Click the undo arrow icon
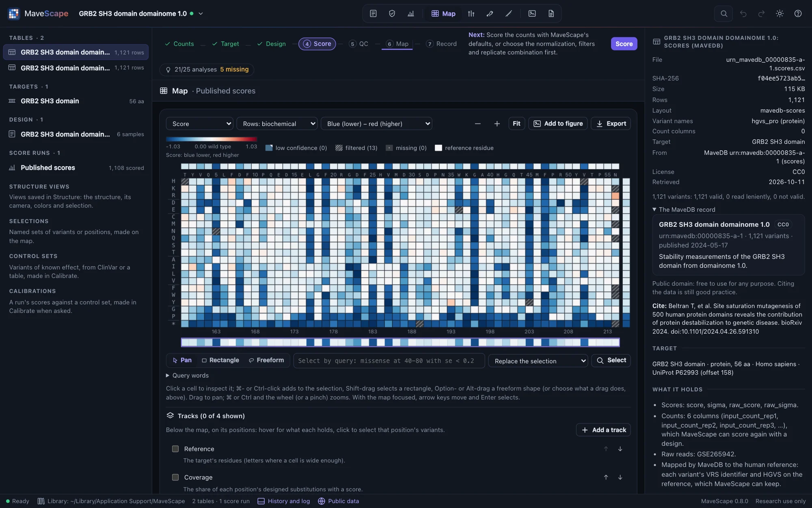812x508 pixels. pyautogui.click(x=743, y=13)
